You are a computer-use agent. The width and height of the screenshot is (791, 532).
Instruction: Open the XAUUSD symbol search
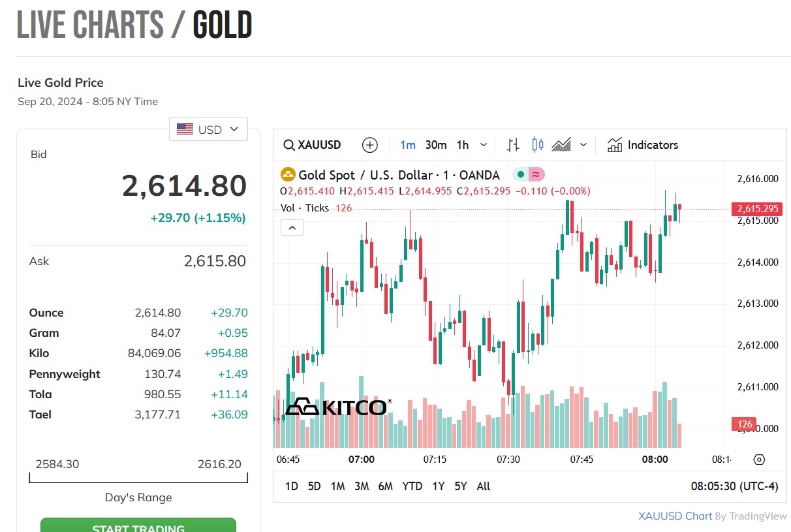(x=313, y=145)
